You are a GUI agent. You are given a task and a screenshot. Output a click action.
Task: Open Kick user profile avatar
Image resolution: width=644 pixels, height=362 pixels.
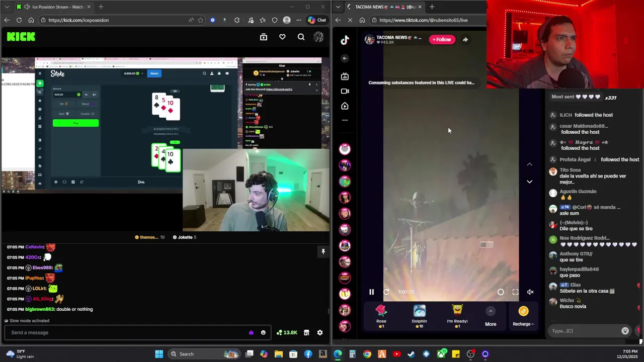pos(318,37)
